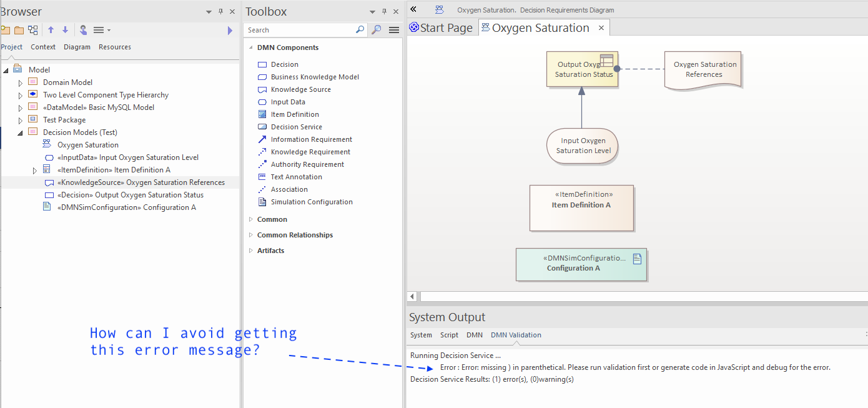Select the Oxygen Saturation diagram in Browser tree
This screenshot has height=408, width=868.
pos(87,145)
